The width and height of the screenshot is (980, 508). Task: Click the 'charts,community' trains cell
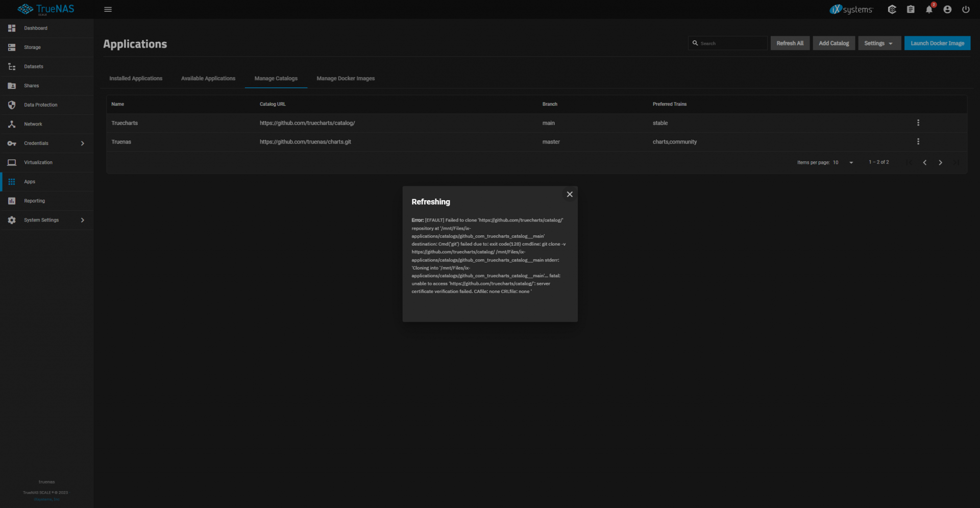point(674,142)
